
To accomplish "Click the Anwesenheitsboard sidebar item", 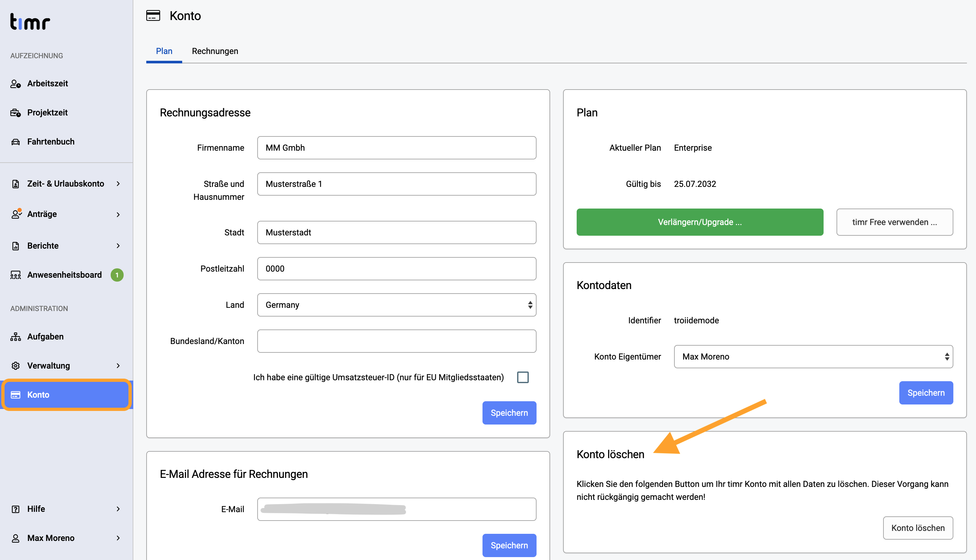I will point(67,275).
